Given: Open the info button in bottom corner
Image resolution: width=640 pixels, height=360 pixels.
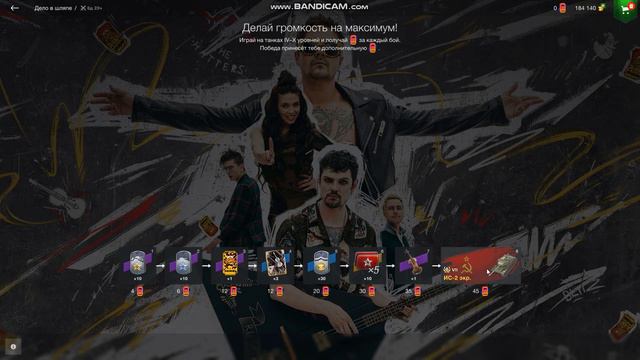Looking at the screenshot, I should pos(13,347).
